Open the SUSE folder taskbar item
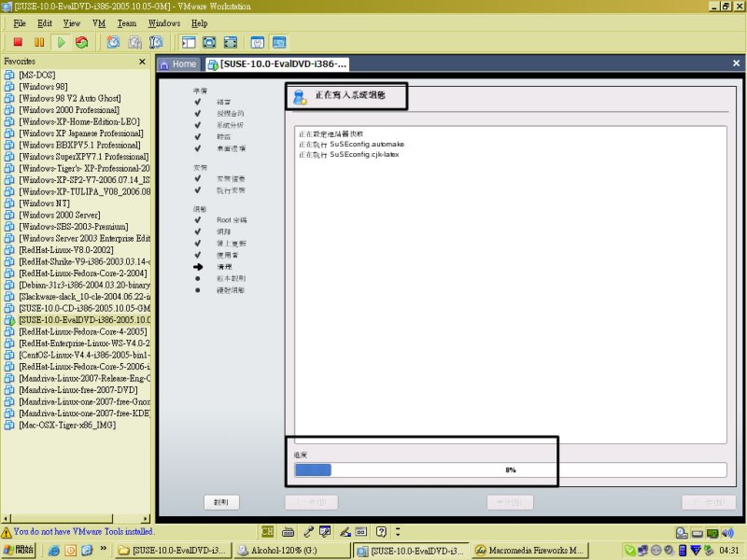747x560 pixels. [x=174, y=550]
